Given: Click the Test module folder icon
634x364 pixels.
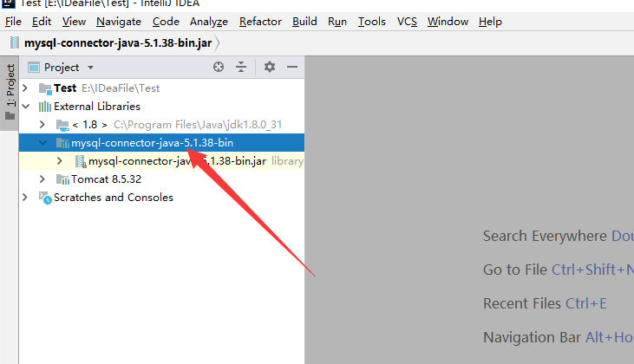Looking at the screenshot, I should tap(45, 88).
